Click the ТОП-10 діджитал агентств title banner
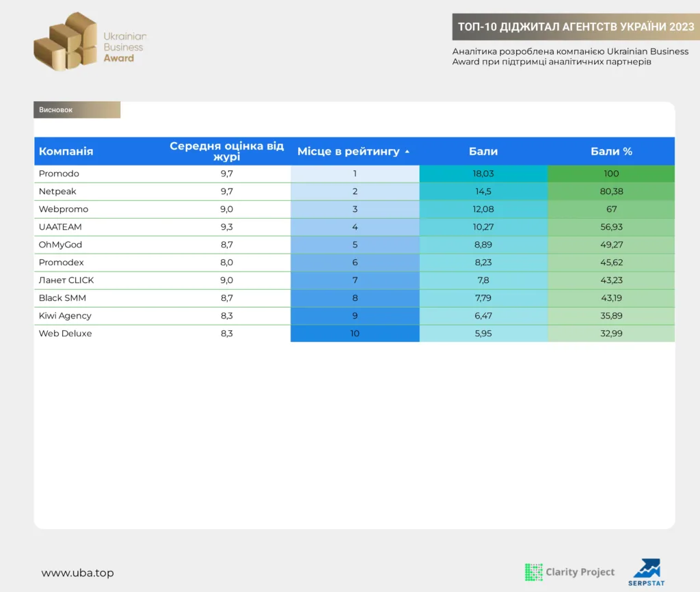 [576, 27]
